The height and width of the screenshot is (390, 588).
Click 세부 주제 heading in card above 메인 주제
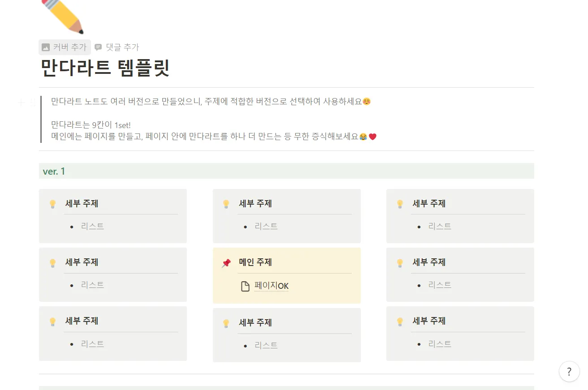pyautogui.click(x=255, y=203)
